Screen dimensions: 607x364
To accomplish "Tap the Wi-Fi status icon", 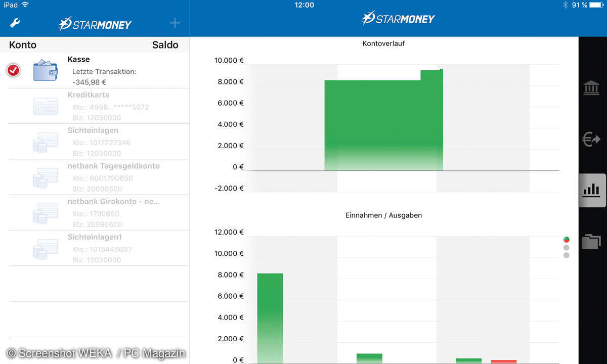I will pyautogui.click(x=25, y=5).
